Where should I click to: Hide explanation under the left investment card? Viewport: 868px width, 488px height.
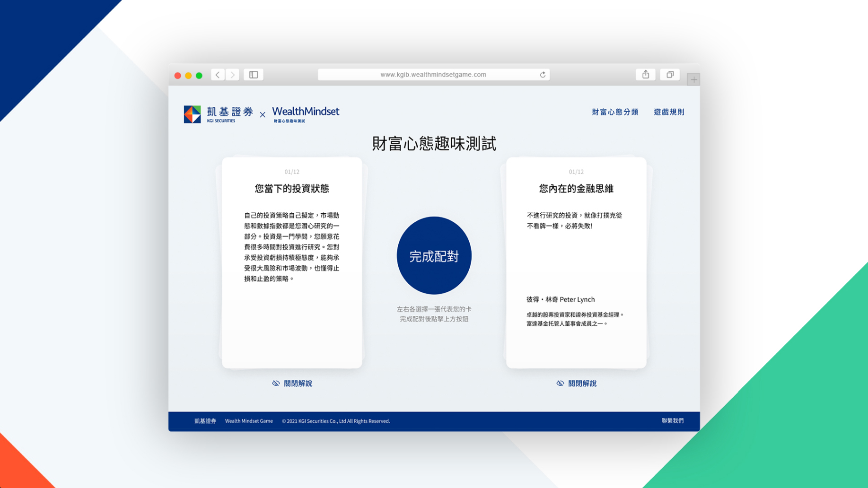(x=292, y=383)
